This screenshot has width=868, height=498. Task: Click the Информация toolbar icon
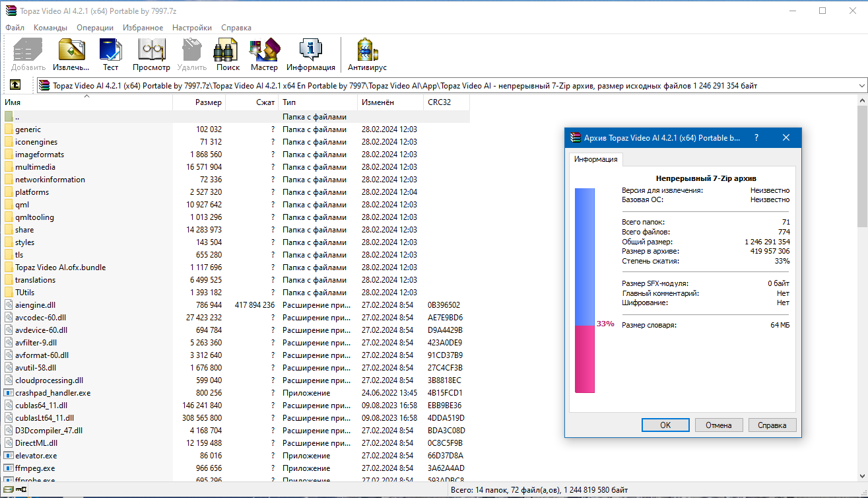coord(311,51)
